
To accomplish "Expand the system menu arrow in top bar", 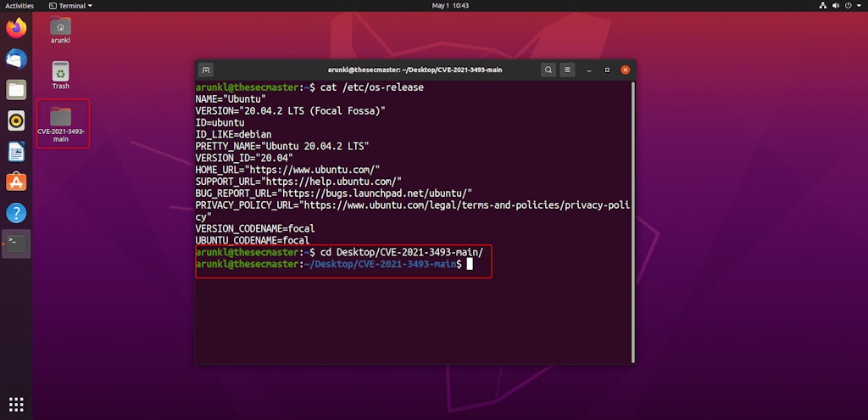I will 860,6.
